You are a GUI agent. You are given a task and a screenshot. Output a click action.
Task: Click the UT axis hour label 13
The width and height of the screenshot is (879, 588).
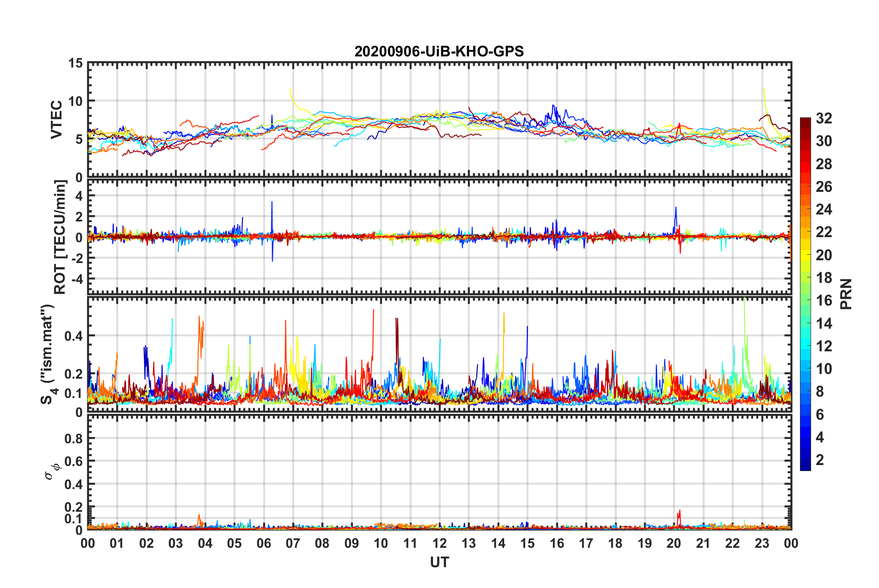click(x=469, y=543)
